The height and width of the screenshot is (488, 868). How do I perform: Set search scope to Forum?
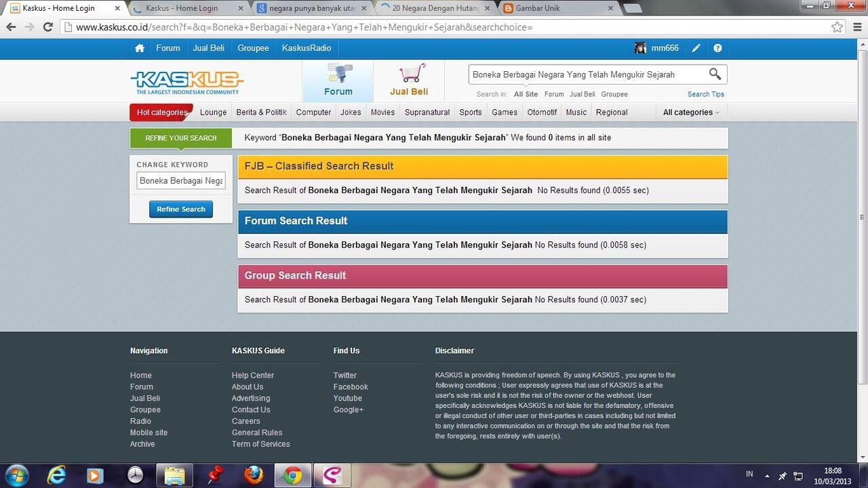click(554, 94)
